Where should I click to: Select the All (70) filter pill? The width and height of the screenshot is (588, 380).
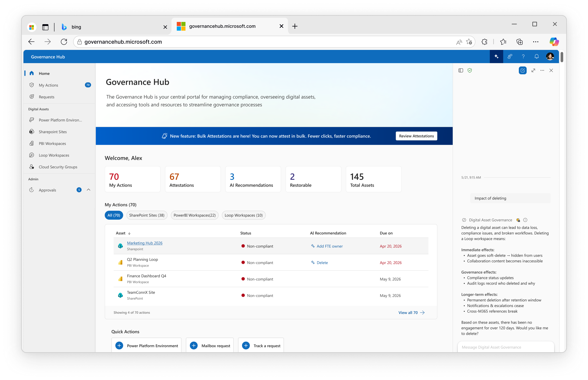[114, 215]
